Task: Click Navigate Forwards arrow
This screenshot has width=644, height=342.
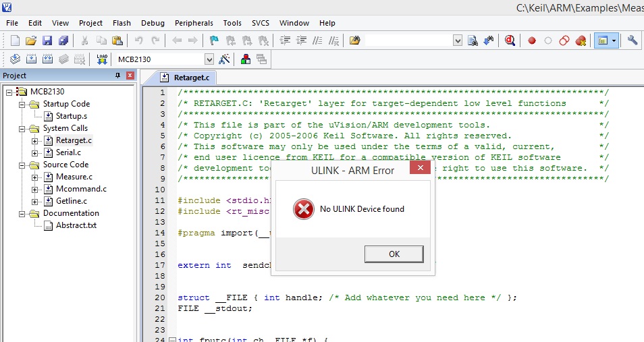Action: [192, 40]
